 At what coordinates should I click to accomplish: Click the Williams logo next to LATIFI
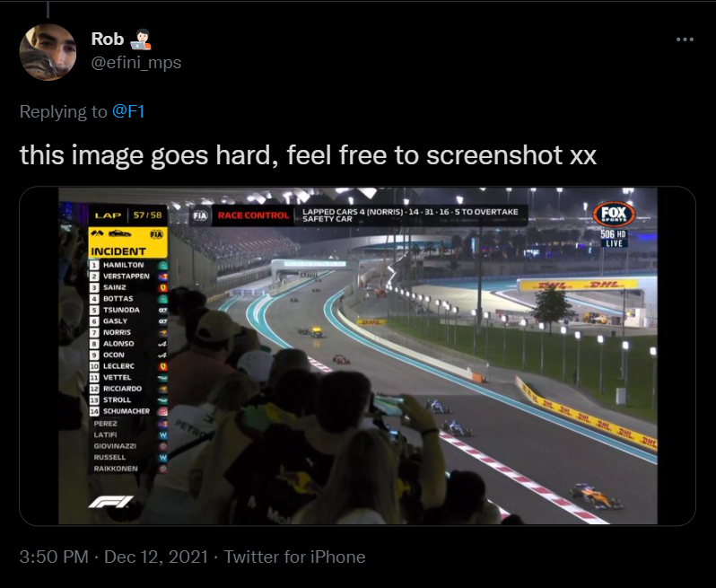click(163, 435)
